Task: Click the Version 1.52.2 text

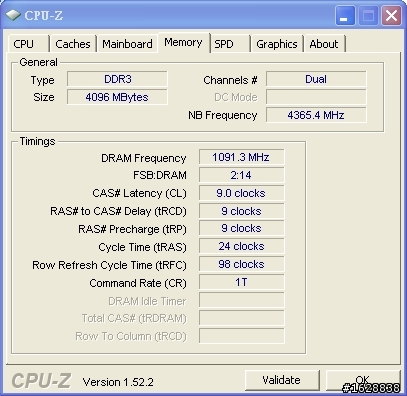Action: 118,382
